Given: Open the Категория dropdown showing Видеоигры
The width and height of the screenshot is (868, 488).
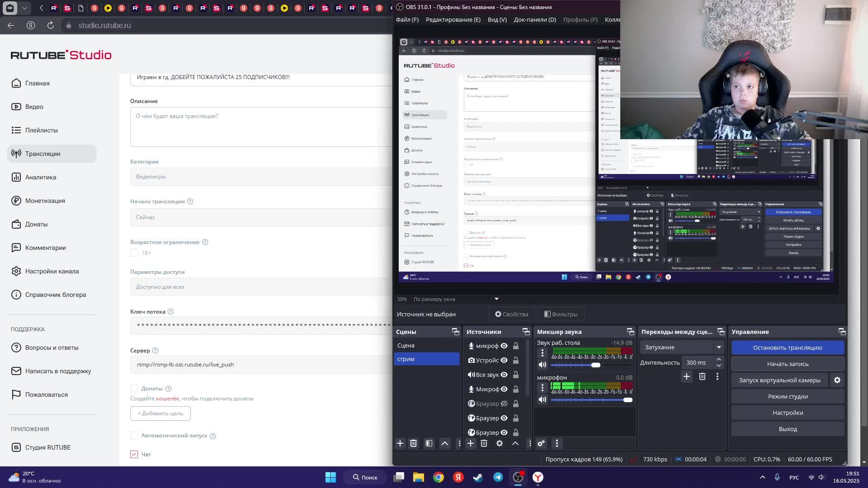Looking at the screenshot, I should [x=261, y=177].
